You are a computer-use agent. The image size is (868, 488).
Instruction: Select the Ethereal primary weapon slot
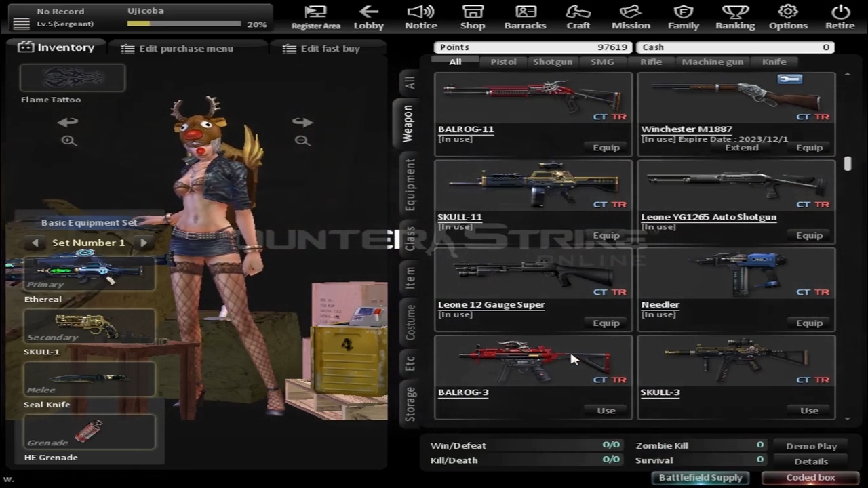89,274
